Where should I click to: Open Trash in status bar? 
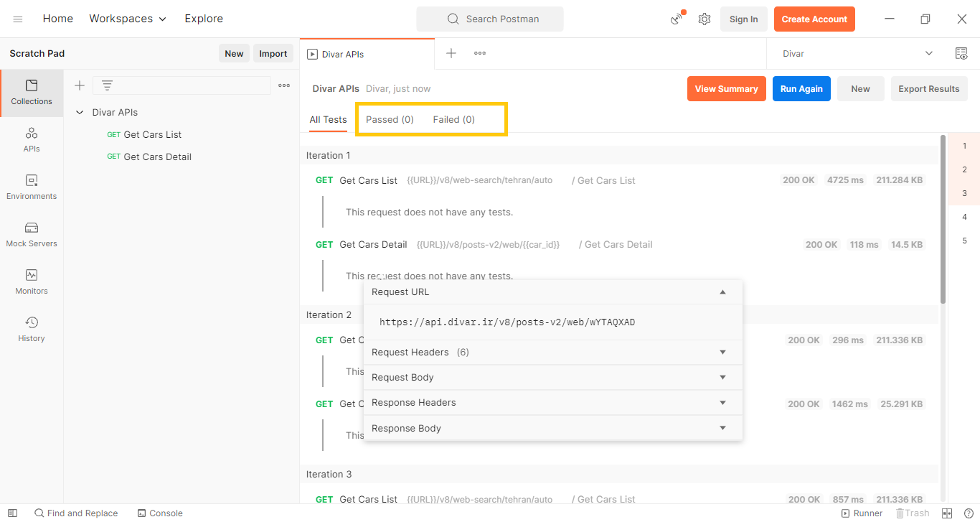913,513
